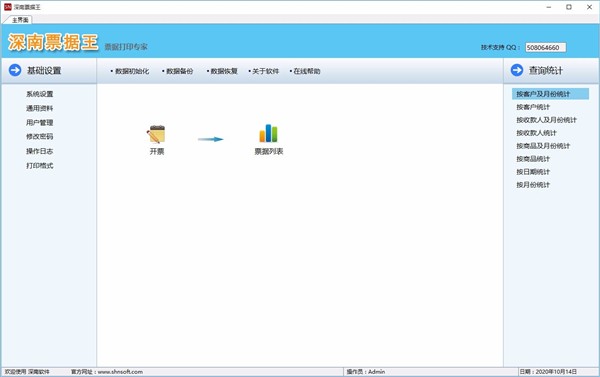Select 按商品及月份统计 report
600x377 pixels.
543,146
